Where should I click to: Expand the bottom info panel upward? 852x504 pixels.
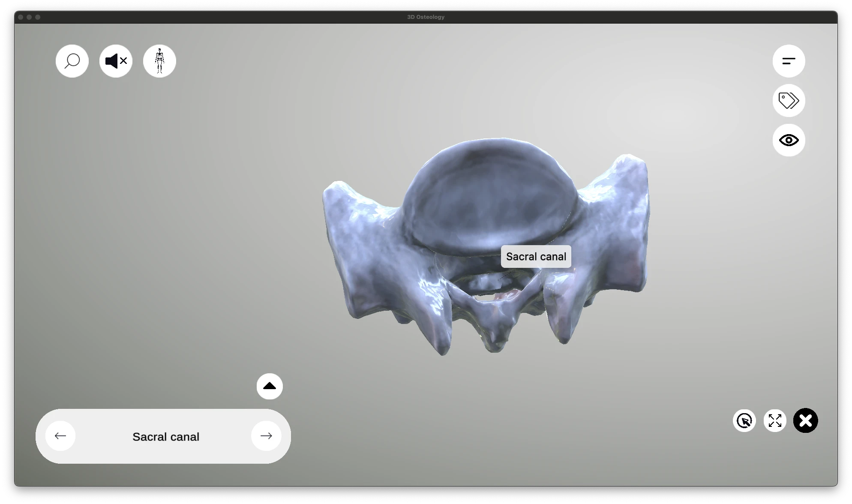tap(269, 386)
